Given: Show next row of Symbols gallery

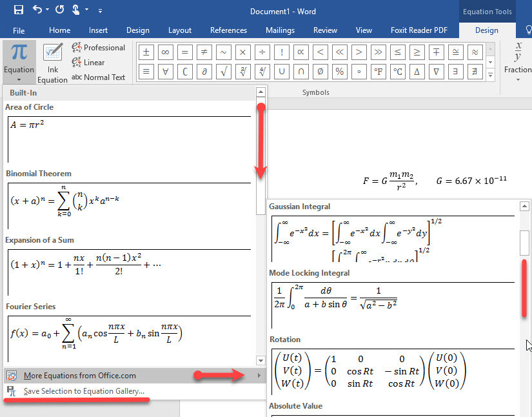Looking at the screenshot, I should (x=490, y=63).
